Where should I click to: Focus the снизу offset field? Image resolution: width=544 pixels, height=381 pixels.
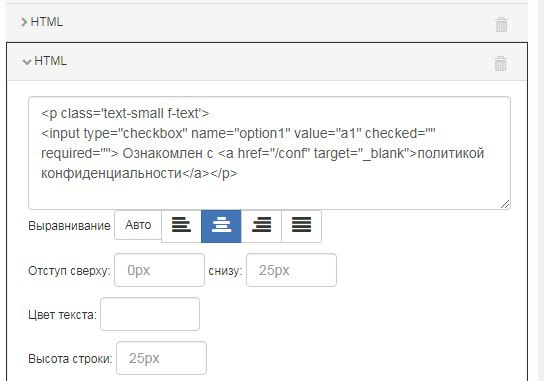[291, 270]
